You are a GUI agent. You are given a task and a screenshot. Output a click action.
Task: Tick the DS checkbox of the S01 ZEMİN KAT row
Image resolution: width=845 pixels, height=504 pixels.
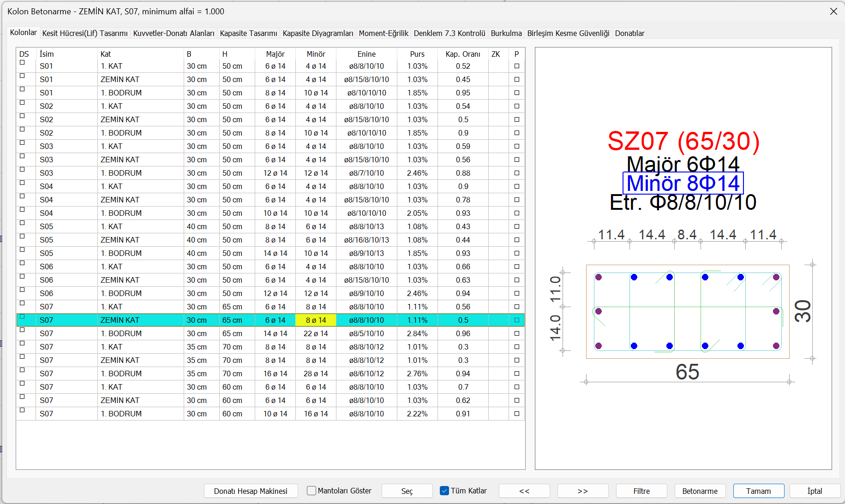click(x=22, y=76)
